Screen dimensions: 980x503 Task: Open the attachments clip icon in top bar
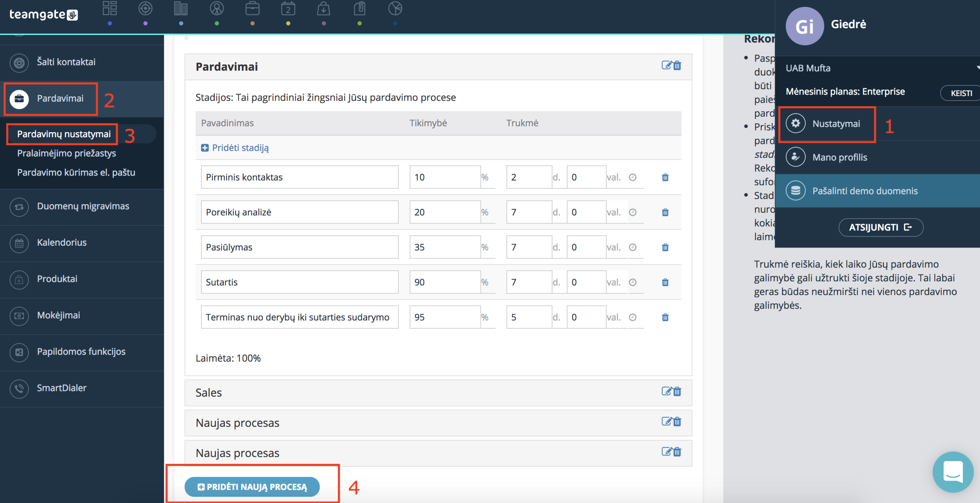click(359, 8)
